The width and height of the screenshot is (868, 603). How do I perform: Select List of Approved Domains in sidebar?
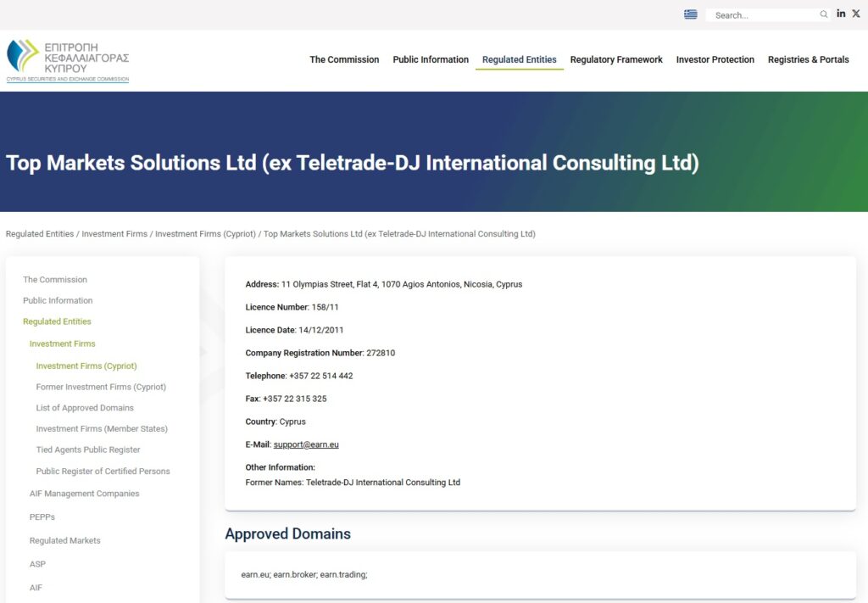(x=85, y=408)
